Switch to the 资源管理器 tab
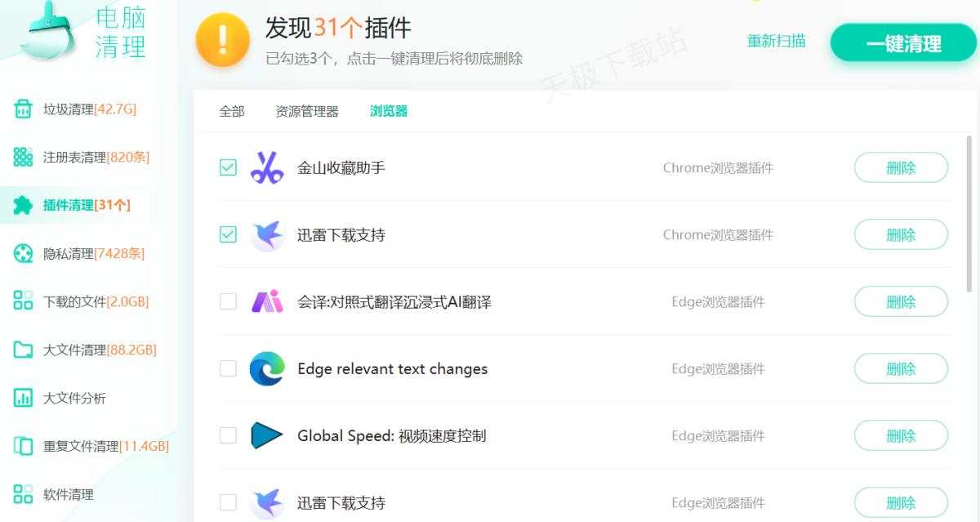 [307, 111]
